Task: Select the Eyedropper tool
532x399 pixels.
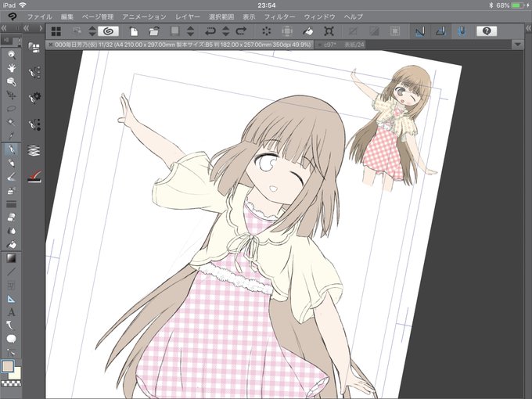Action: tap(12, 135)
